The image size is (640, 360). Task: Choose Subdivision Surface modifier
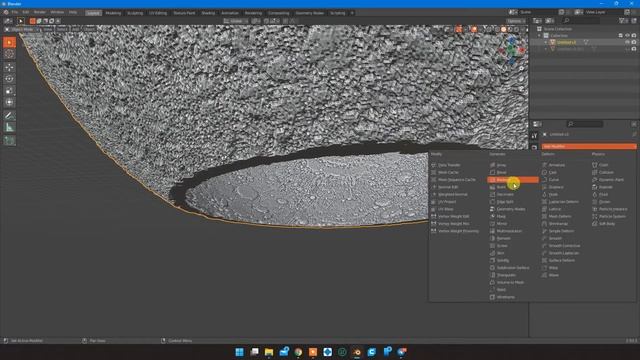(x=513, y=268)
